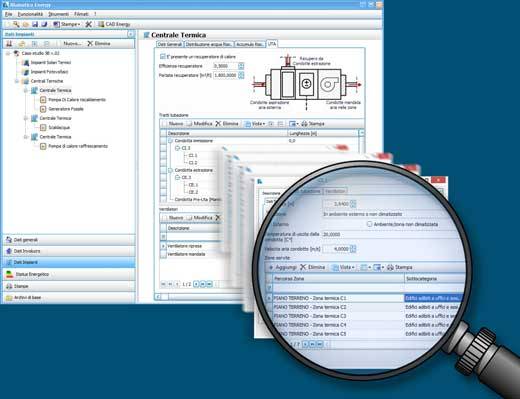Click the tools icon beside Stampe
520x399 pixels.
pyautogui.click(x=88, y=24)
